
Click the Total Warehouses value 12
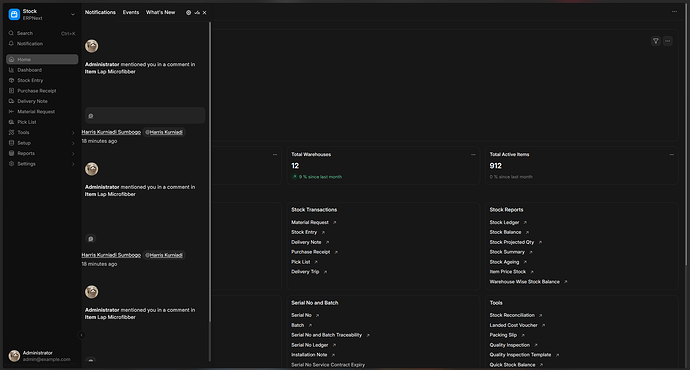295,166
